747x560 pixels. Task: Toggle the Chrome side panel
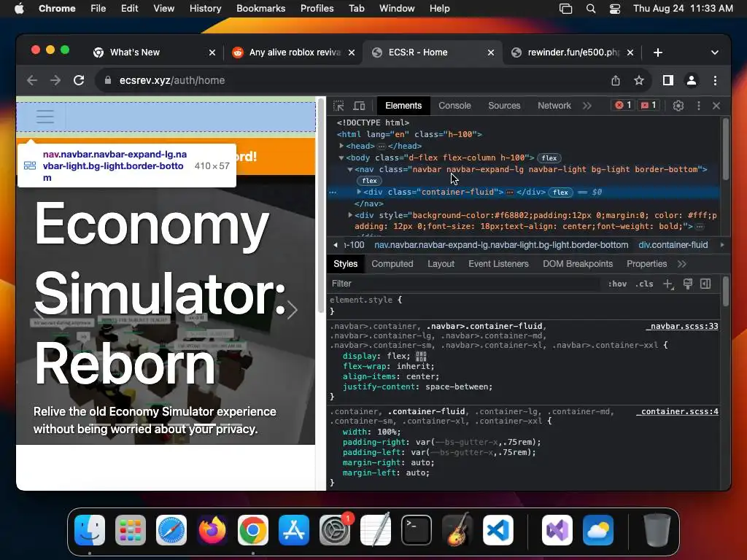(x=668, y=80)
